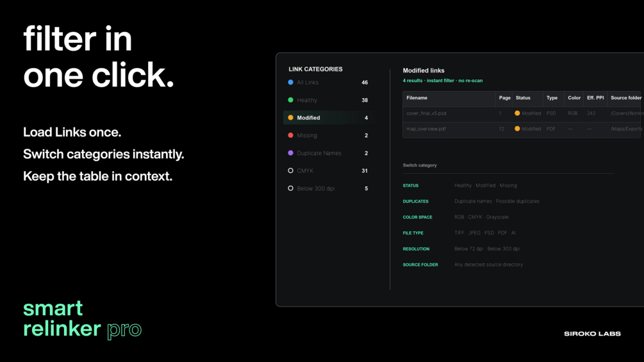
Task: Click 'Any detected source directory' text
Action: (489, 265)
